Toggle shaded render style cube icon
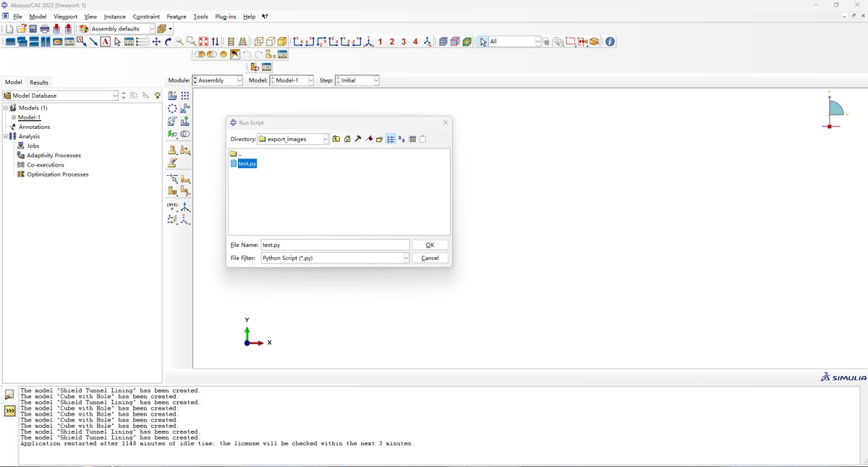 point(281,42)
